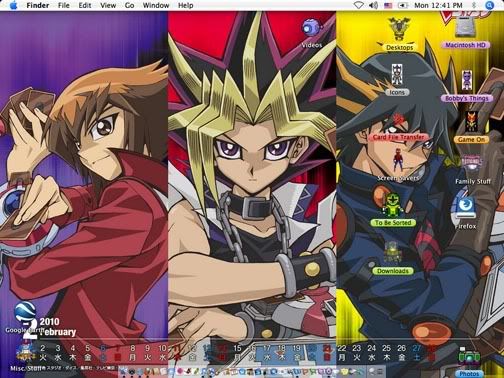Open the Window menu
The height and width of the screenshot is (378, 504).
pos(156,5)
